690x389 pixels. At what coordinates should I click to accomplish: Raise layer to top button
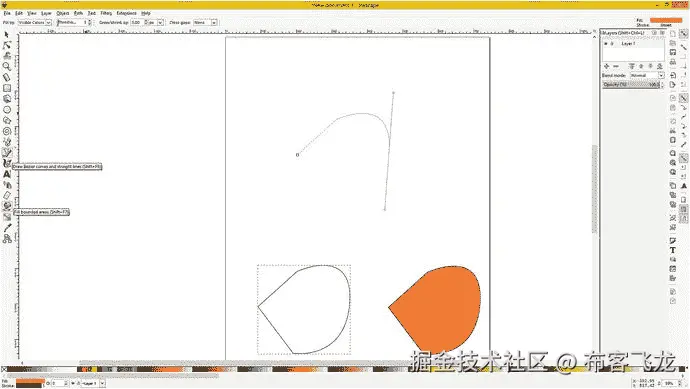click(631, 66)
